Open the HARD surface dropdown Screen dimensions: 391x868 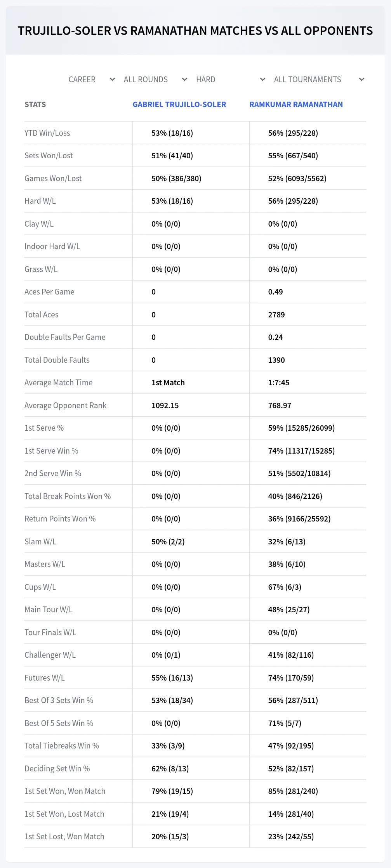[231, 80]
